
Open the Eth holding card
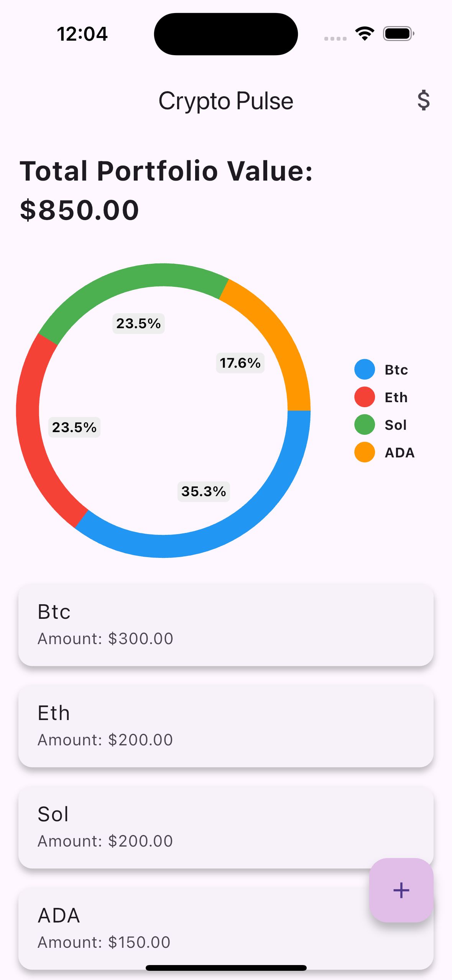pos(226,726)
